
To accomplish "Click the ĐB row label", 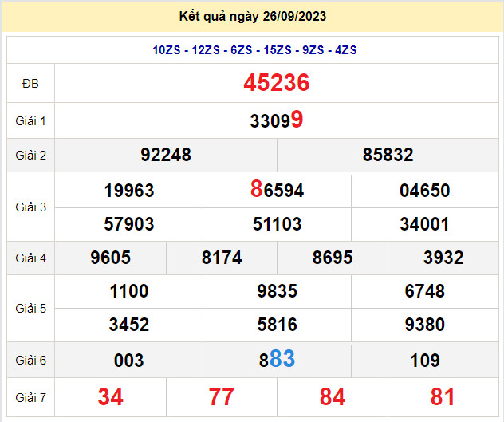I will (30, 84).
